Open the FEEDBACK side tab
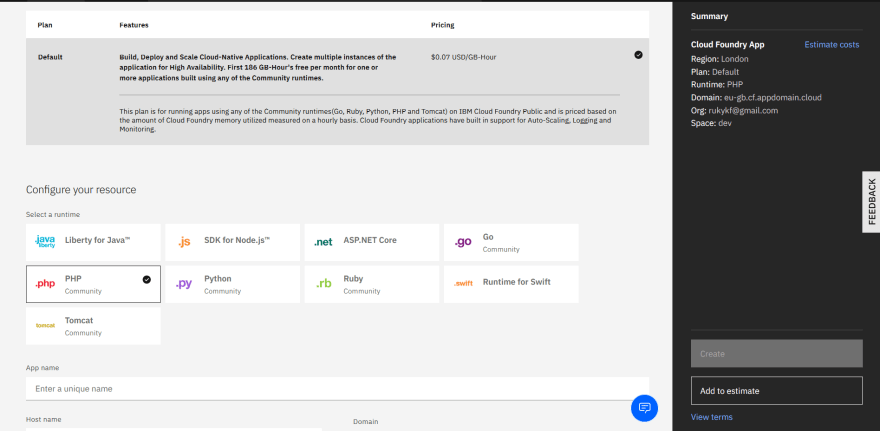 (x=872, y=201)
